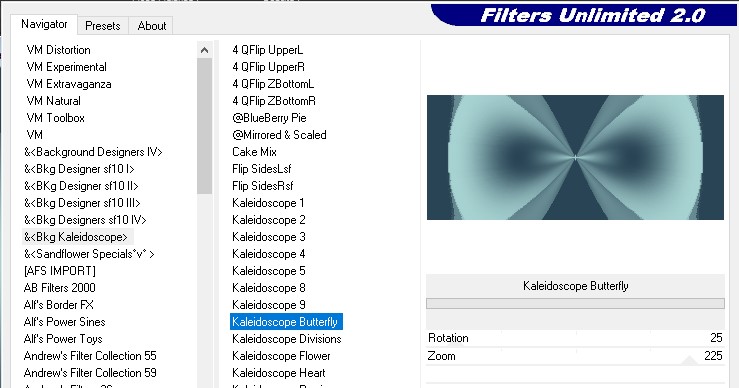Select the VM Distortion category
Screen dimensions: 739x388
pos(58,50)
